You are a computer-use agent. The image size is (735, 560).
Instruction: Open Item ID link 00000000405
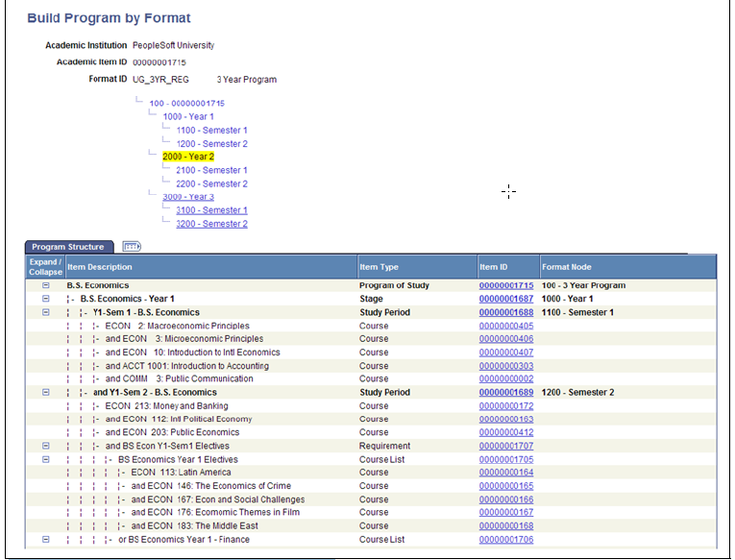pos(506,326)
